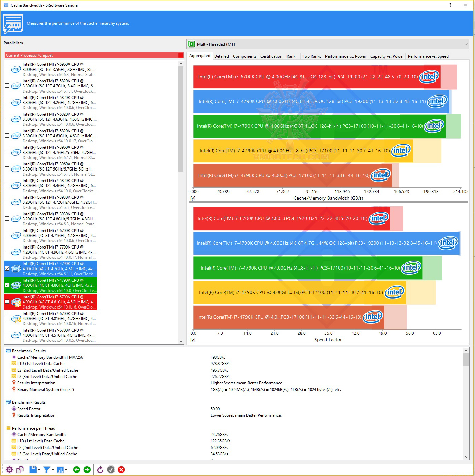Click the Intel logo of the i7-6700K 4.51GHz row

point(16,335)
